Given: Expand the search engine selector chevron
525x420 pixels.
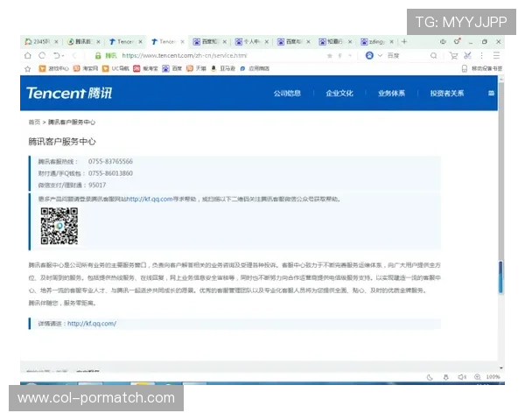Looking at the screenshot, I should point(380,56).
